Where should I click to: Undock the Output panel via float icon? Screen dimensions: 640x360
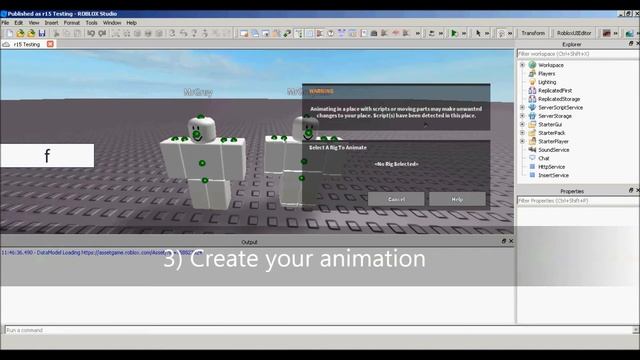503,241
